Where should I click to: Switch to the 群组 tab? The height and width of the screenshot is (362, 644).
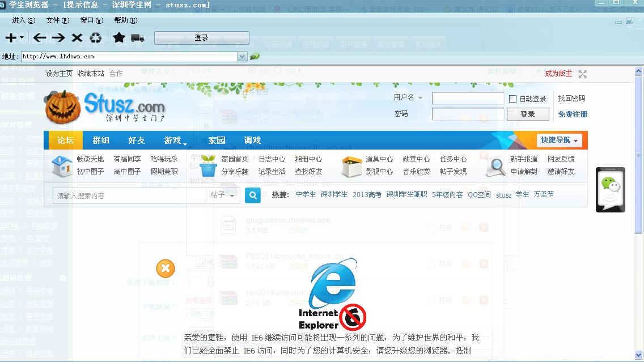[x=101, y=140]
